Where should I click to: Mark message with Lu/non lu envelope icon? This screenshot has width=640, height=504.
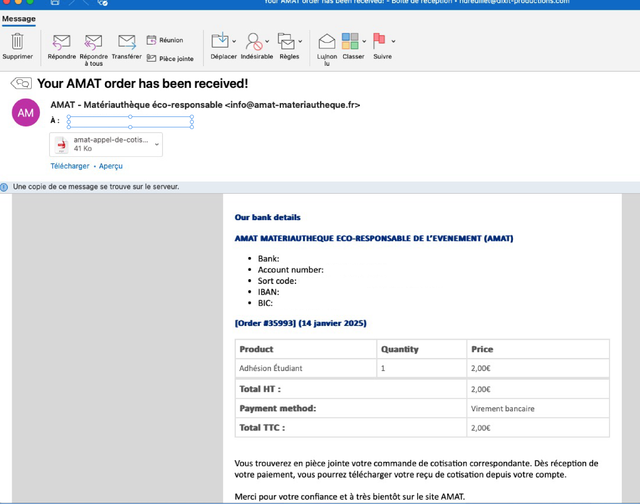(x=327, y=41)
